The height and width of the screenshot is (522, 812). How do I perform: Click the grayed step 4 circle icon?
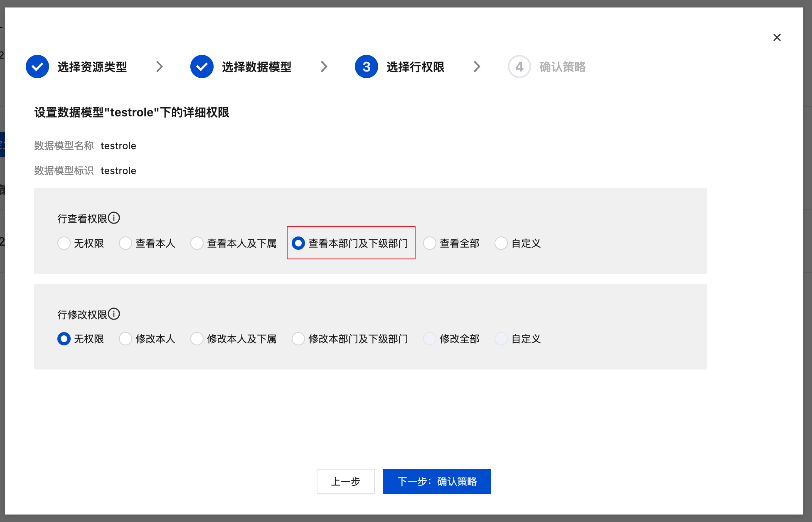tap(519, 66)
